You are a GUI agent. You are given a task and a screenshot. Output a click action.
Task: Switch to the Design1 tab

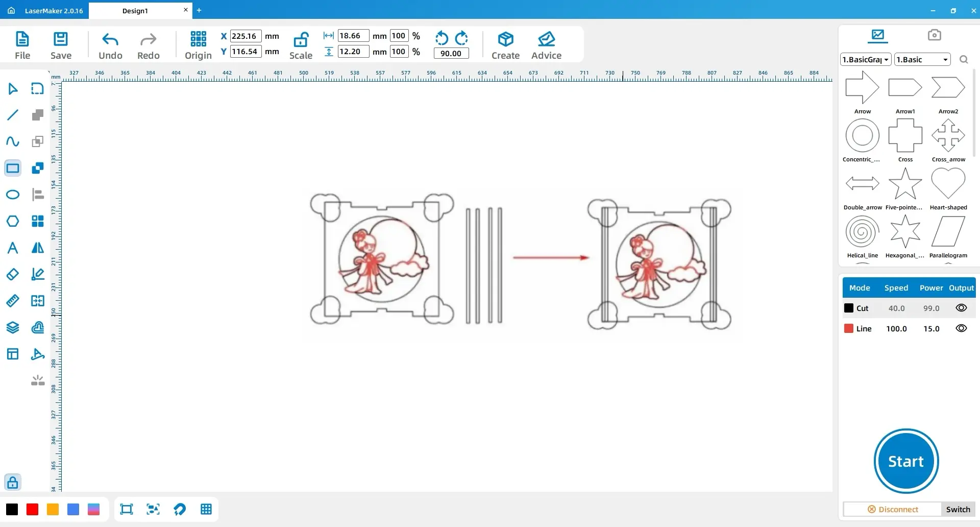pyautogui.click(x=135, y=11)
